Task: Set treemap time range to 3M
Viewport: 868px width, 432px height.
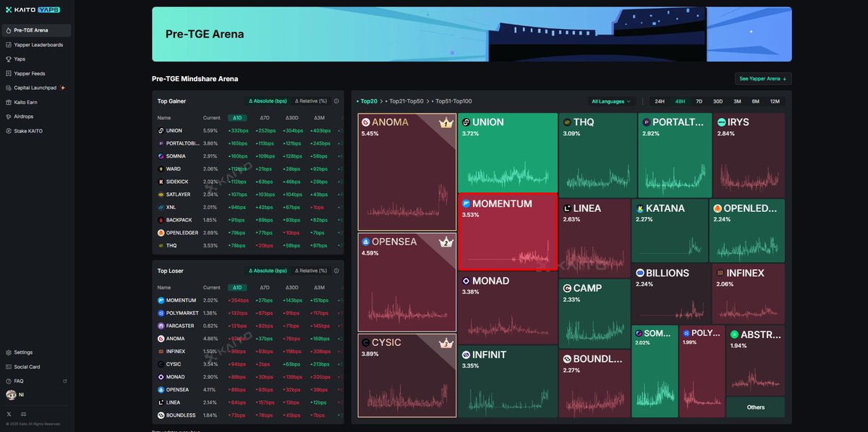Action: (737, 101)
